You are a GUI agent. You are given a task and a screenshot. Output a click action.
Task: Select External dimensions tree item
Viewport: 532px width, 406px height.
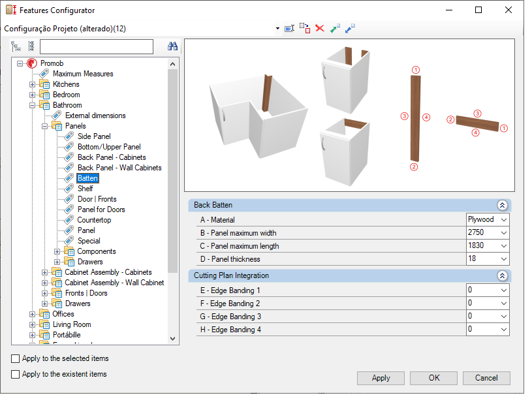95,116
